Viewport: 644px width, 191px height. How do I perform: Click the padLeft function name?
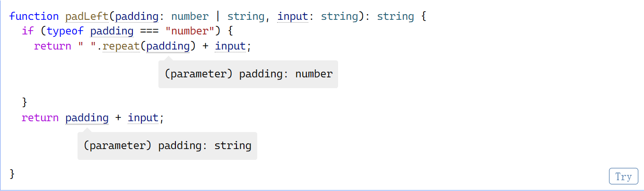[x=87, y=17]
